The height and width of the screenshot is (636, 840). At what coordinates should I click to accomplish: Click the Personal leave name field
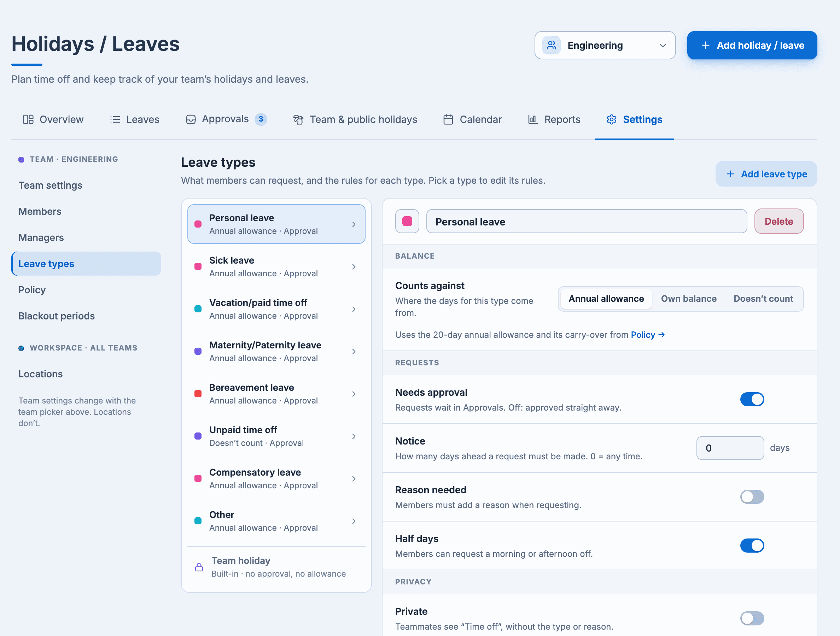tap(586, 222)
